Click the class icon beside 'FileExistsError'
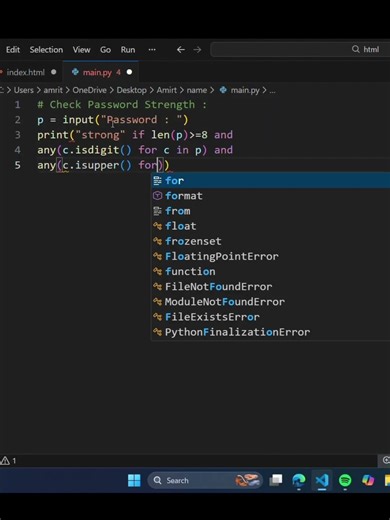 coord(157,317)
